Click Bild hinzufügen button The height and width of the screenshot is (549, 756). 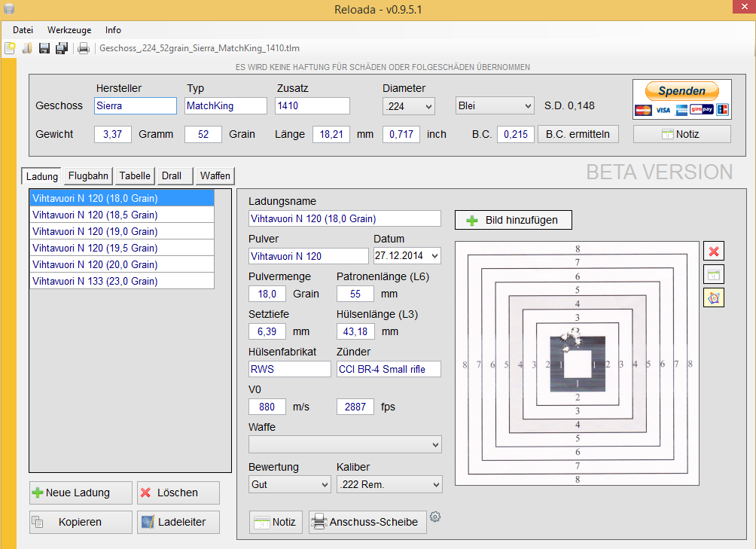pyautogui.click(x=514, y=220)
